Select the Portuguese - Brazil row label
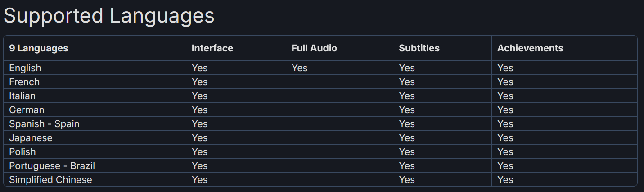The height and width of the screenshot is (192, 644). click(x=52, y=166)
